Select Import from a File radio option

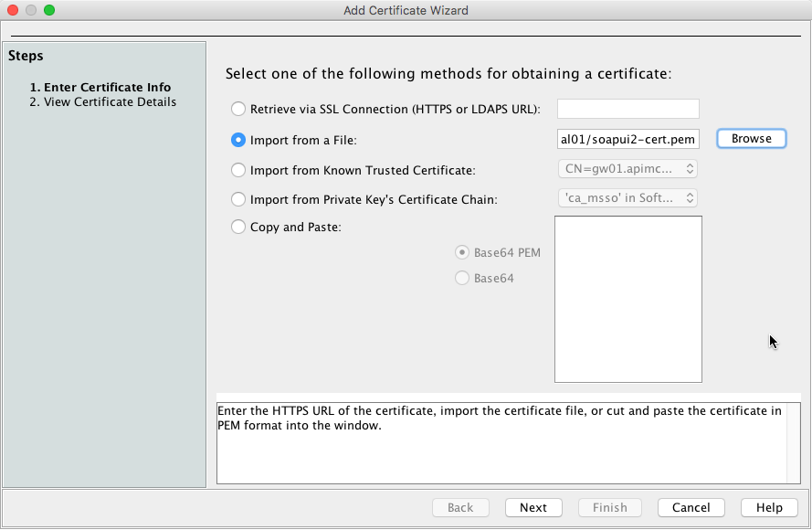(x=238, y=140)
